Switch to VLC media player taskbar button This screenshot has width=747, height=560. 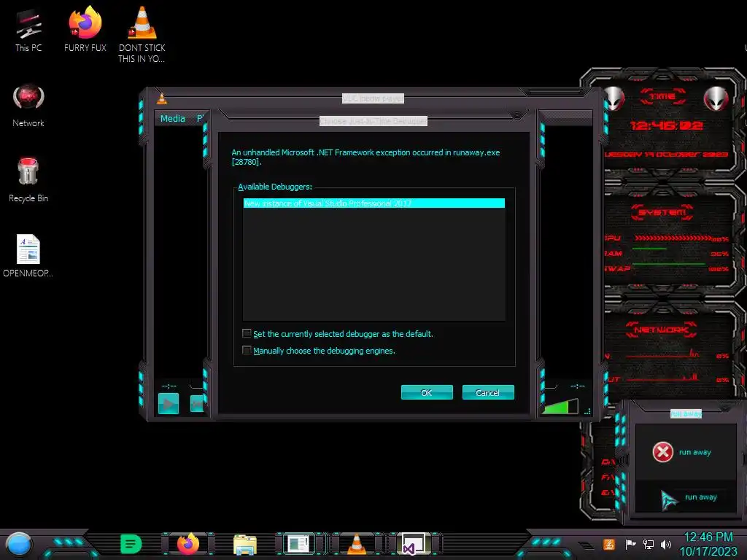[x=356, y=544]
